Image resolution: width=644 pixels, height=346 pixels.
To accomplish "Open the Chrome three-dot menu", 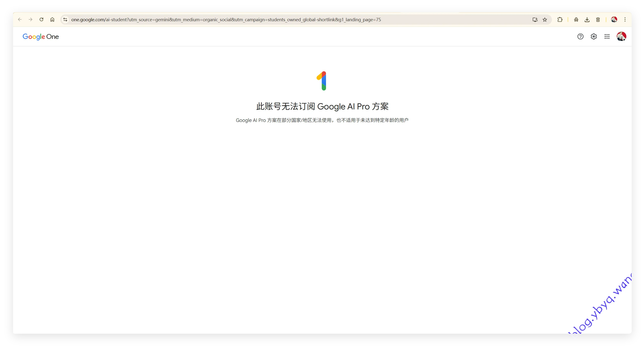I will (x=625, y=20).
